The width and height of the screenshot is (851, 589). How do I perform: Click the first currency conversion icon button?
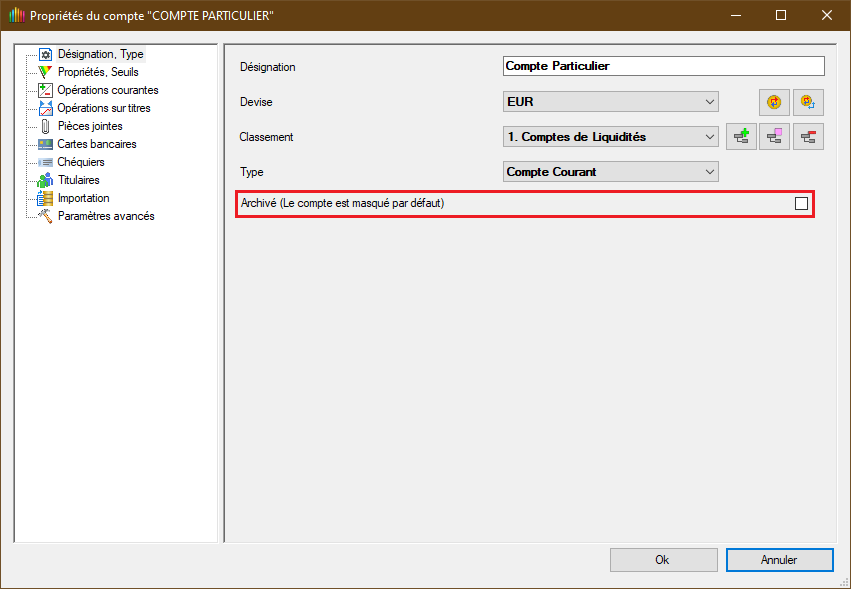click(773, 102)
